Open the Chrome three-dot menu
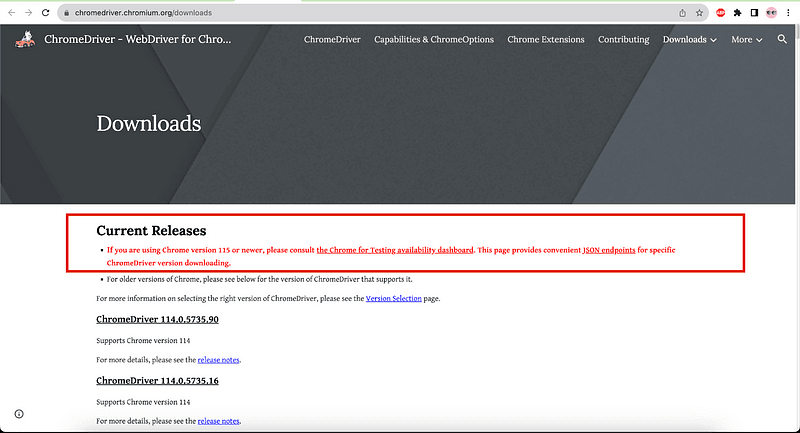Image resolution: width=800 pixels, height=433 pixels. 788,13
